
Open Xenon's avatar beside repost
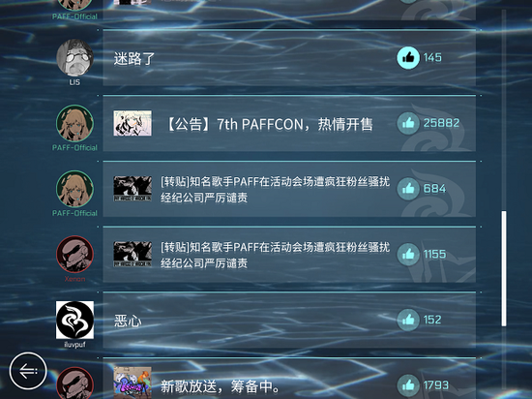click(74, 255)
